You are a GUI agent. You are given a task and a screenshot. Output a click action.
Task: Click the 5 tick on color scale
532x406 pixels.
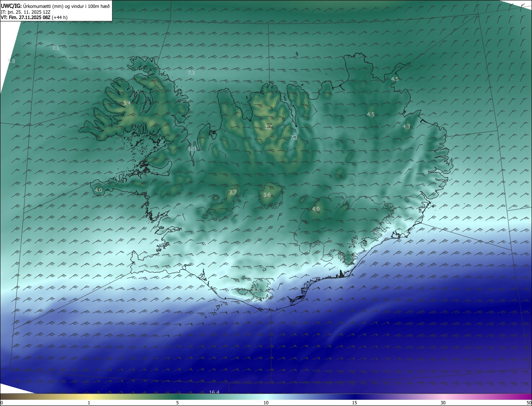177,403
